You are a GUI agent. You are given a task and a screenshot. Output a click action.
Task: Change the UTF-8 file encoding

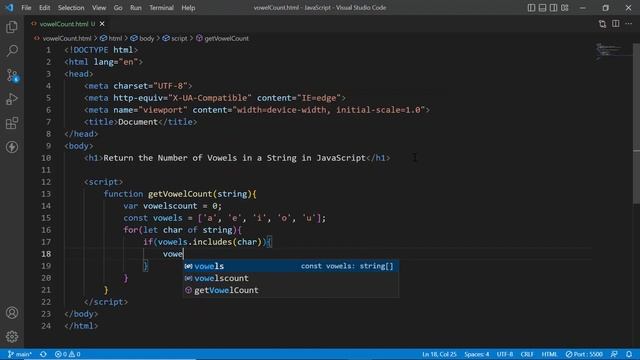[x=505, y=354]
